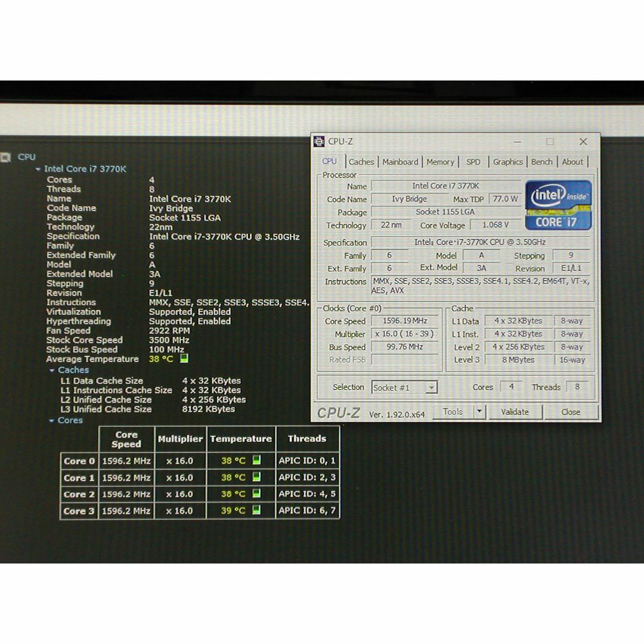Collapse the Cores section
This screenshot has height=644, width=644.
pos(51,420)
